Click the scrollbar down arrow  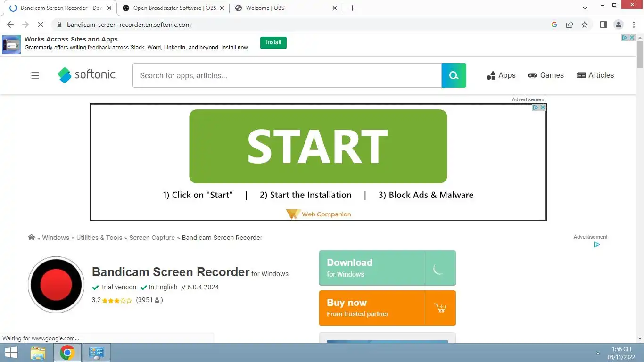[640, 339]
